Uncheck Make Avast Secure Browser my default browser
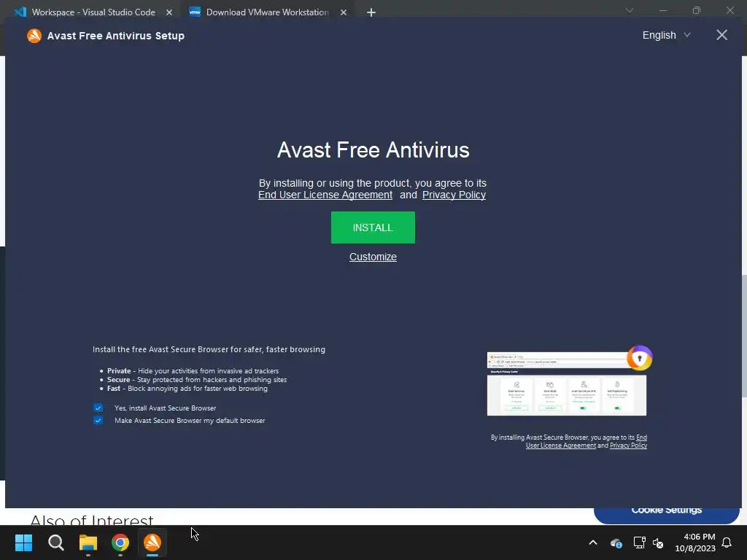 pos(98,420)
